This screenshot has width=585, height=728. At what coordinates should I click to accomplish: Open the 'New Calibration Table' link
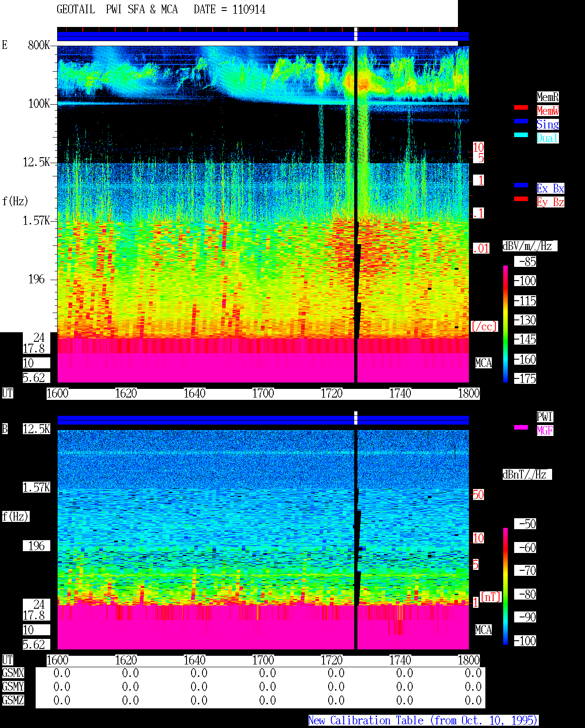point(423,720)
